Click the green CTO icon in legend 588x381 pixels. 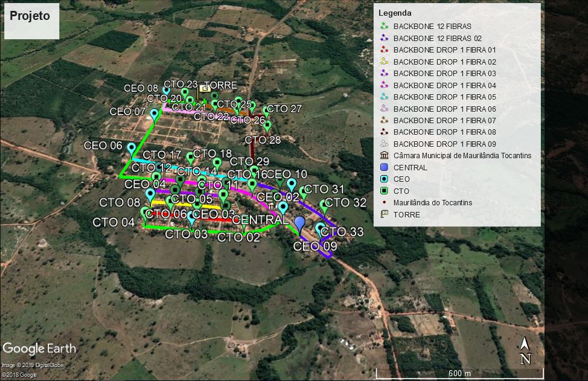click(384, 191)
